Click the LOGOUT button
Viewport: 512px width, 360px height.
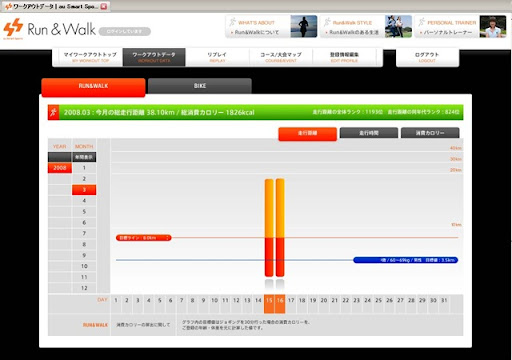(427, 57)
